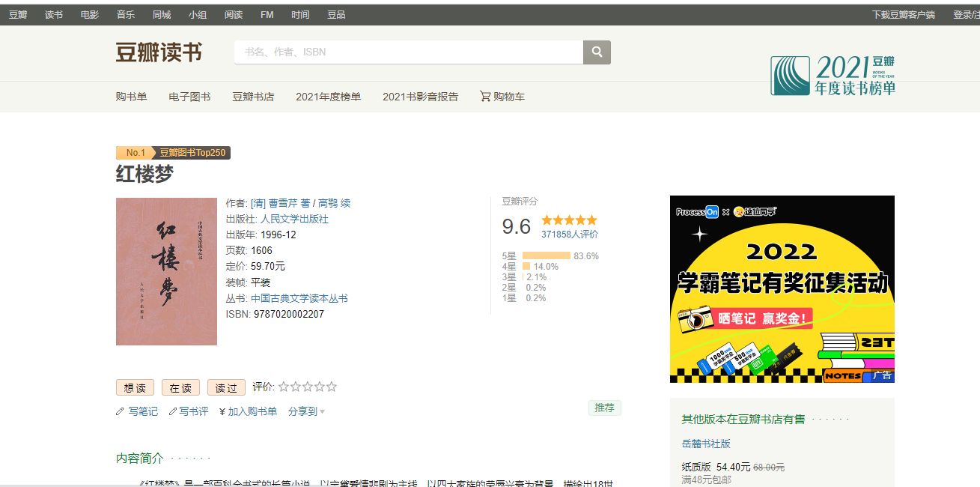
Task: Open 读书 in top navigation
Action: tap(54, 15)
